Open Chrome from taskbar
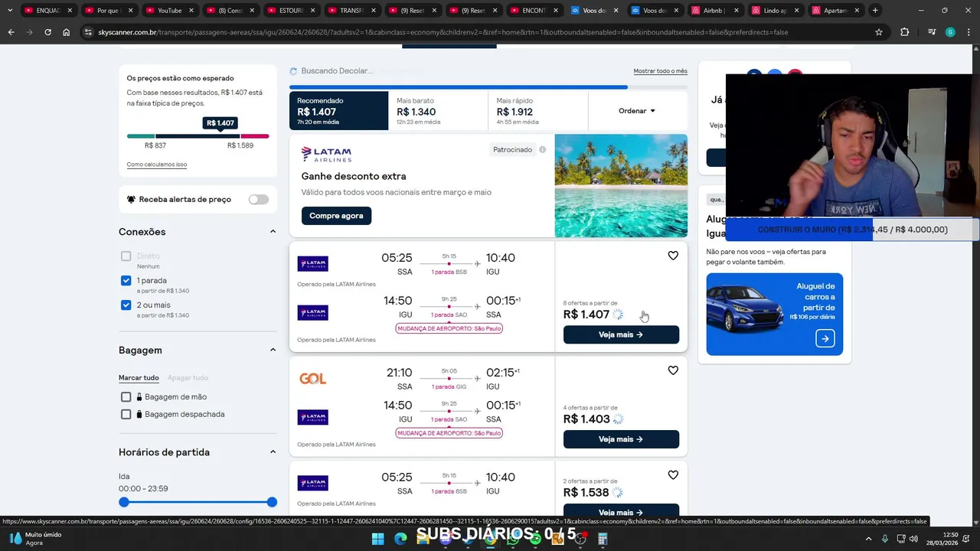 (x=490, y=539)
